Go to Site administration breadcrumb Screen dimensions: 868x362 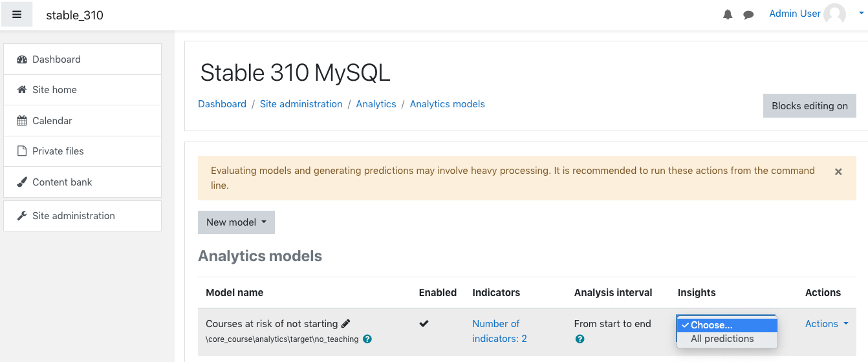(x=301, y=104)
